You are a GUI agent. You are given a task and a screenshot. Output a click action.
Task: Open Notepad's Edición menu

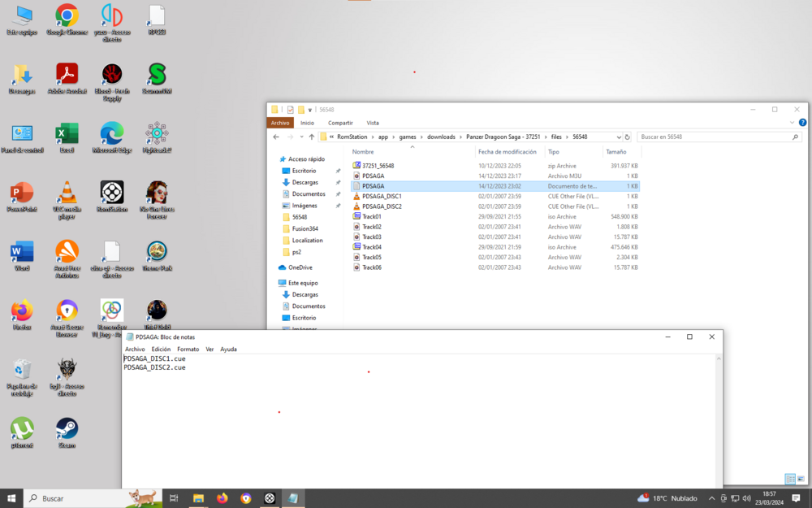coord(162,349)
